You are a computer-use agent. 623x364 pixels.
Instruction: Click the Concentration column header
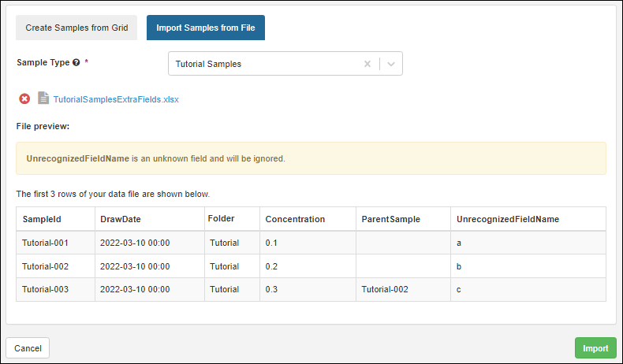[x=295, y=219]
